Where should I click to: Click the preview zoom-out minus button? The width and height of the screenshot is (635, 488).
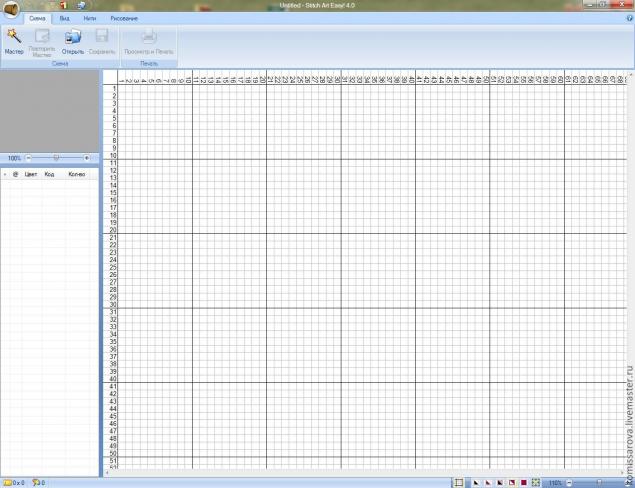pos(28,158)
